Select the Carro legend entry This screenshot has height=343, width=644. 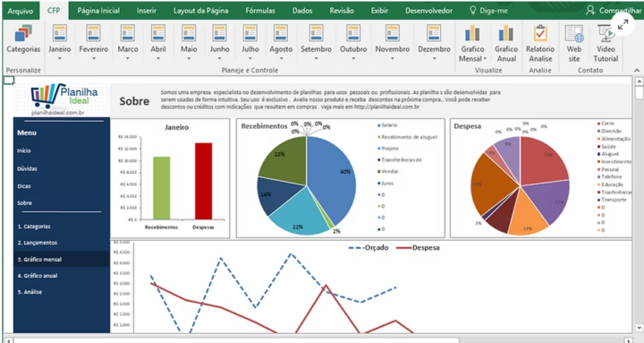point(606,124)
